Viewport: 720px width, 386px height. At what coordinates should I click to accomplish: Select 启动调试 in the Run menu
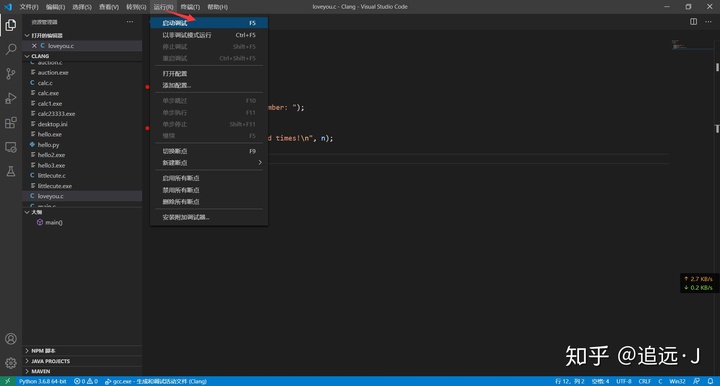point(209,23)
